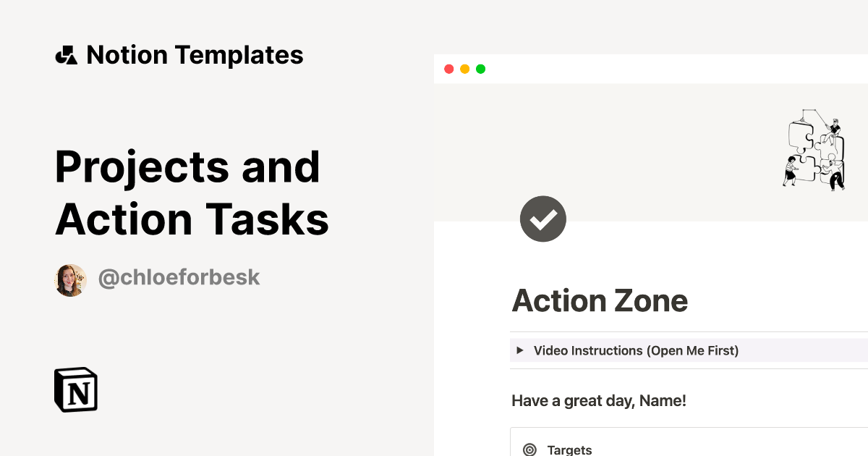The width and height of the screenshot is (868, 456).
Task: Click the red browser window dot
Action: pos(449,69)
